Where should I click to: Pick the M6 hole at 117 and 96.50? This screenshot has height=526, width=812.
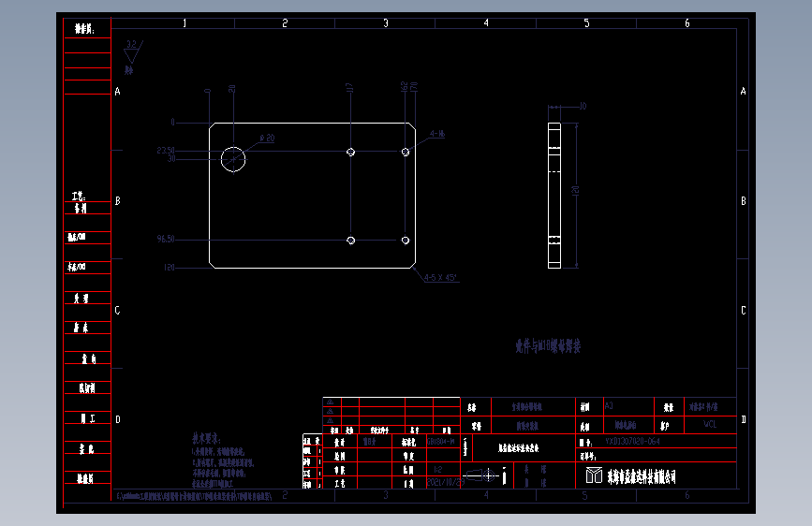[350, 241]
